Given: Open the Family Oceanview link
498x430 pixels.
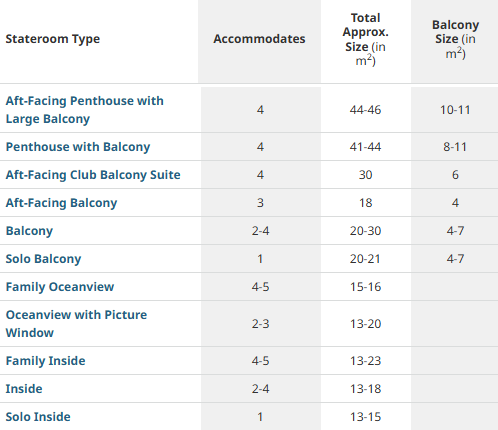Looking at the screenshot, I should (60, 287).
